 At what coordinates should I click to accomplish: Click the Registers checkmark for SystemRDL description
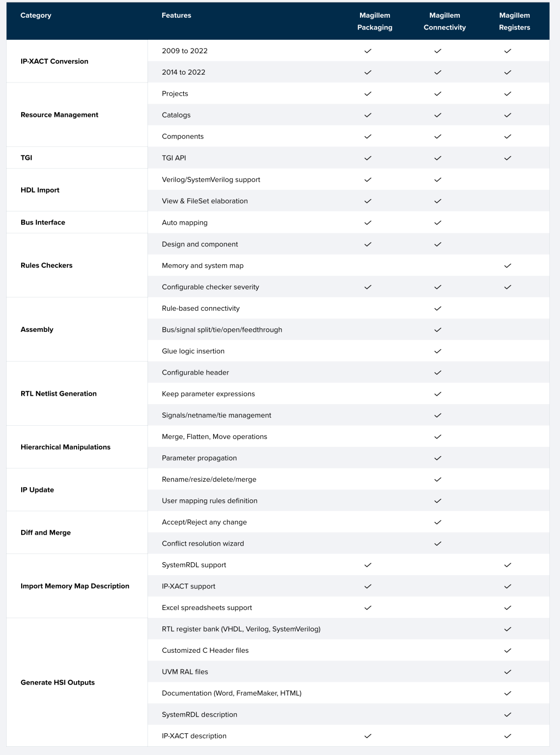(507, 715)
